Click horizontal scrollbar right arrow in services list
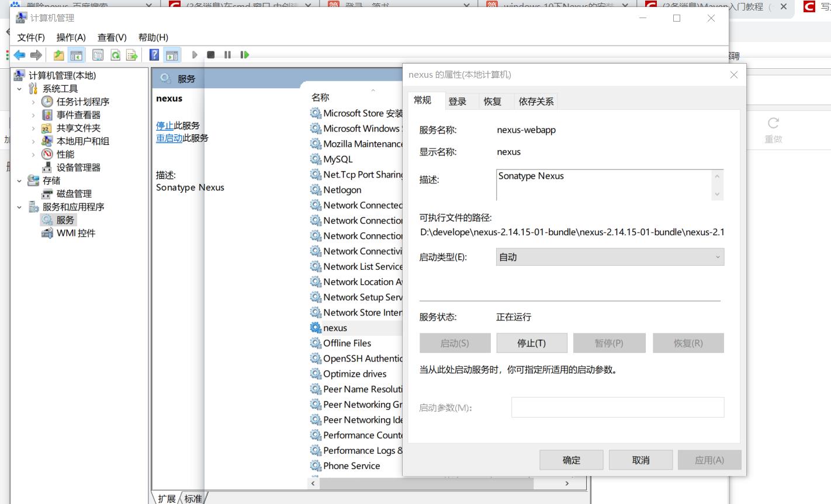 tap(567, 484)
